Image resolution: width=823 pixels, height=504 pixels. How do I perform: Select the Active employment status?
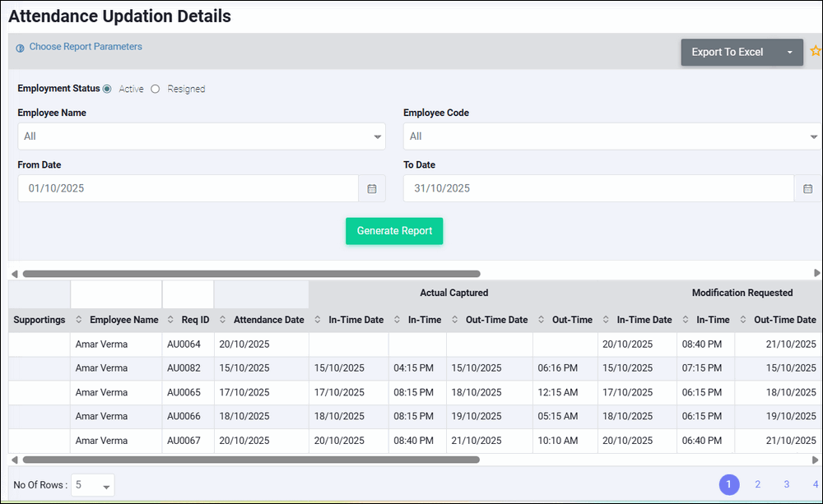[x=107, y=89]
